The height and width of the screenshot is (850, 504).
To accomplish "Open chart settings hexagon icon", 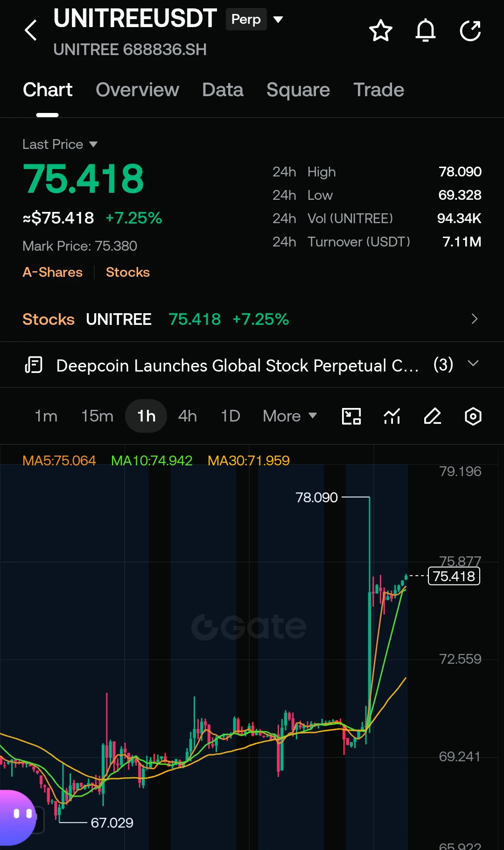I will [473, 416].
